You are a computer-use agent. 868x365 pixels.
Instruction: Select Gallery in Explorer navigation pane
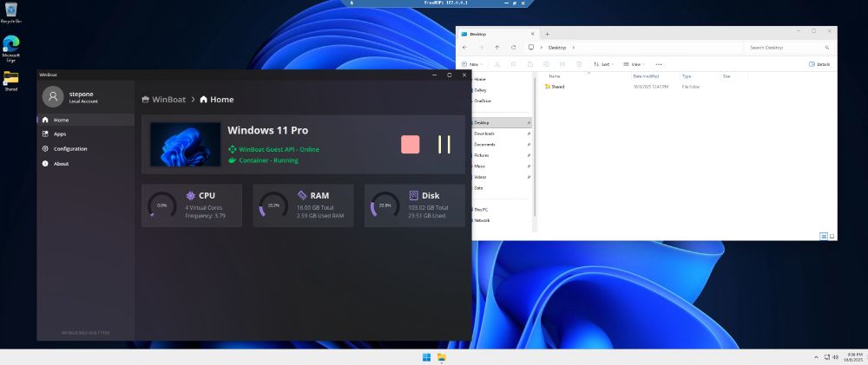click(480, 90)
